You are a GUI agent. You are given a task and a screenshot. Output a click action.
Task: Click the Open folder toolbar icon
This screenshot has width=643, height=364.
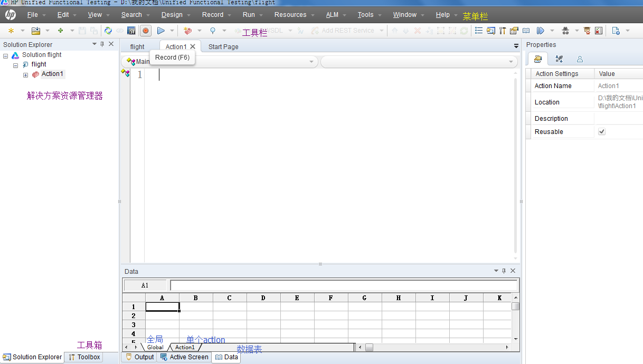coord(36,31)
